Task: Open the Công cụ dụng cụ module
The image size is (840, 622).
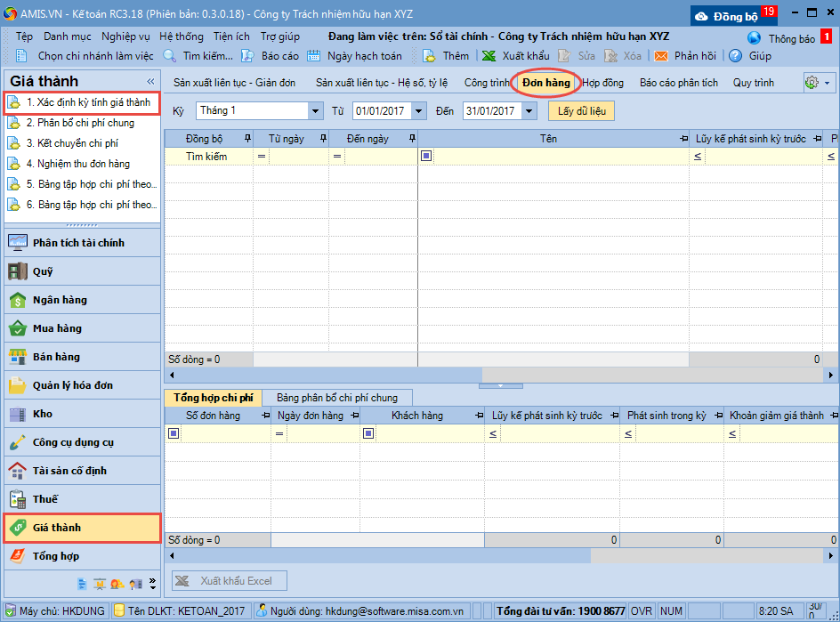Action: 73,442
